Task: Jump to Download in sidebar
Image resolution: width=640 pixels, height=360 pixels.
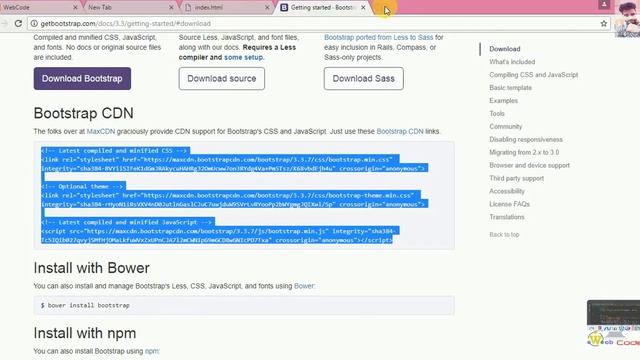Action: (504, 49)
